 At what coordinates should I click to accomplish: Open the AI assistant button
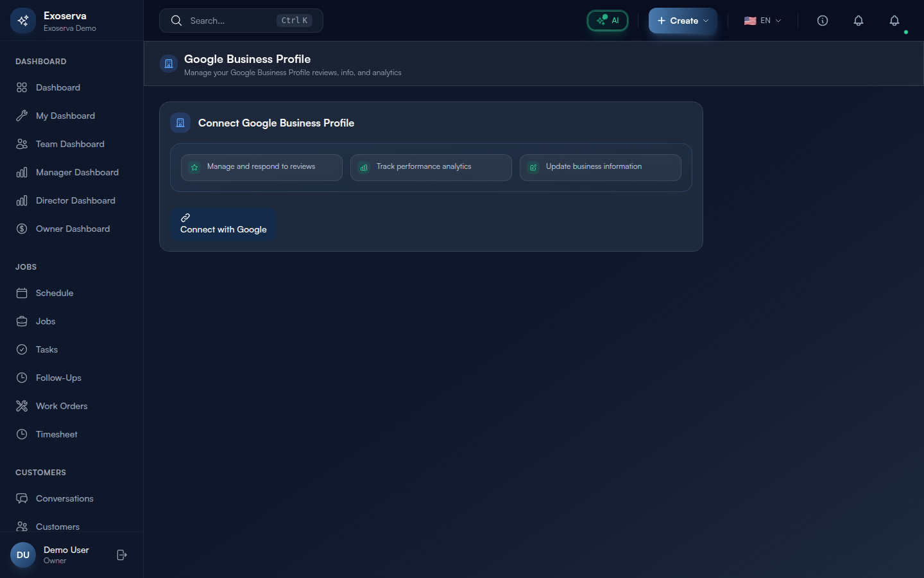(x=607, y=21)
